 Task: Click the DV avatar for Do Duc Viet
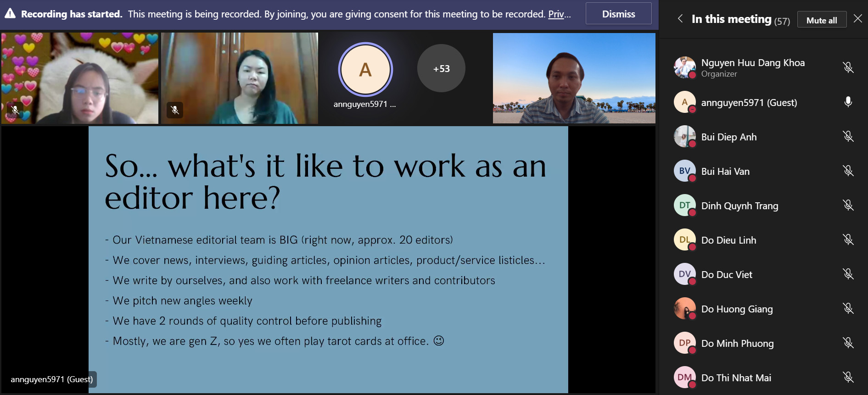(x=684, y=274)
